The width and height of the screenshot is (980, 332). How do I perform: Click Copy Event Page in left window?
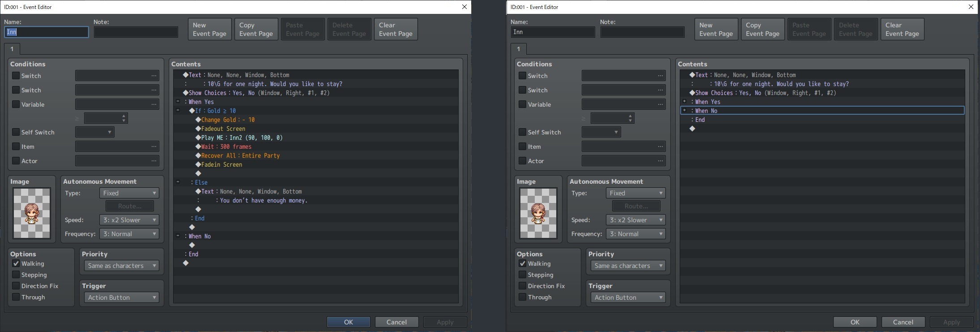coord(256,29)
